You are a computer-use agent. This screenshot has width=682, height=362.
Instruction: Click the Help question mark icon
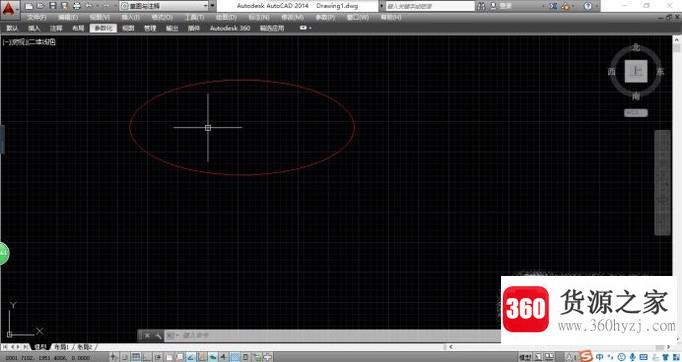point(588,6)
